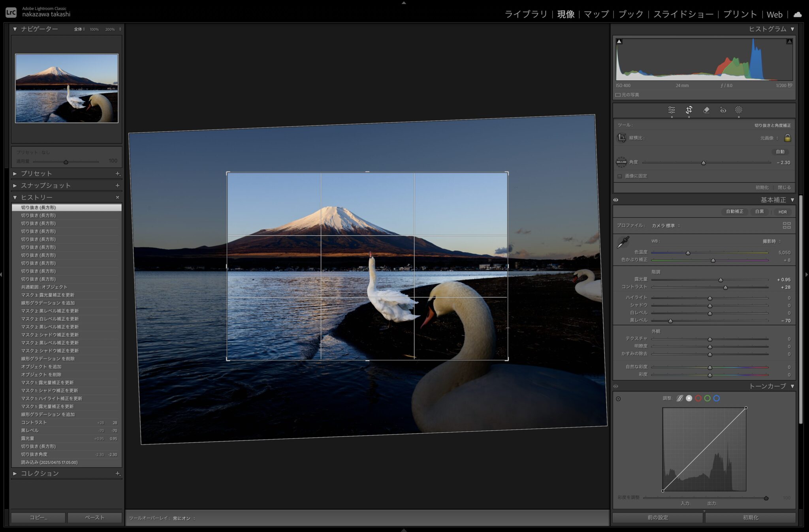The height and width of the screenshot is (532, 809).
Task: Click the 露光量 slider handle
Action: (721, 280)
